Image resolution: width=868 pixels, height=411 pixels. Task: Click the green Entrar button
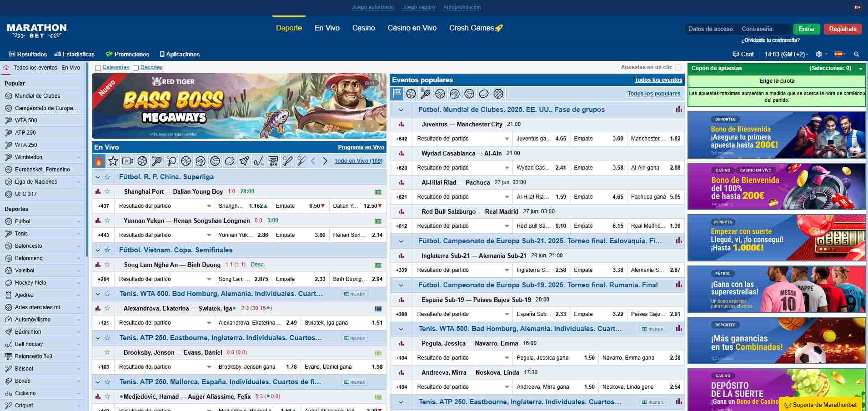click(807, 29)
